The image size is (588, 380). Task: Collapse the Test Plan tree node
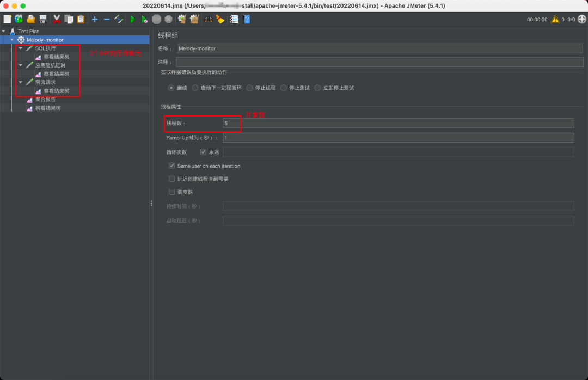tap(4, 31)
